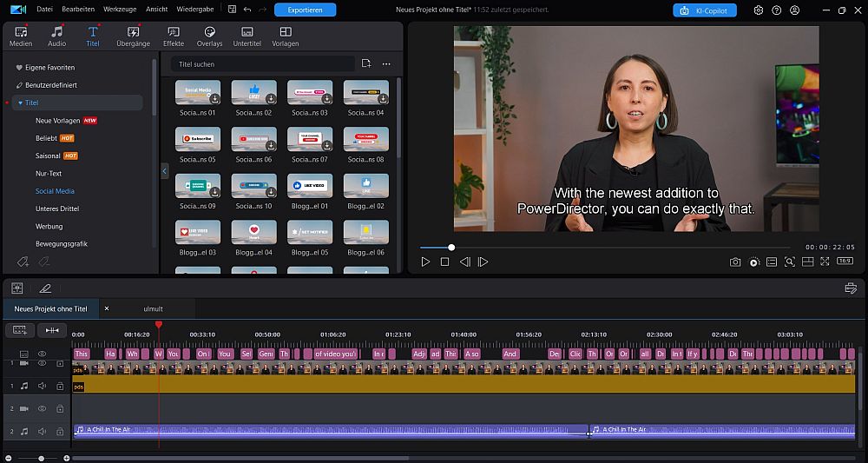Viewport: 868px width, 463px height.
Task: Open the preview zoom icon
Action: (790, 262)
